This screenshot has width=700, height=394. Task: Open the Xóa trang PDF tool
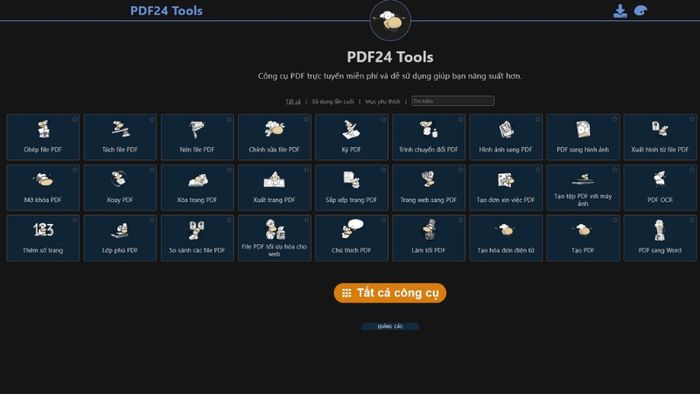(197, 187)
